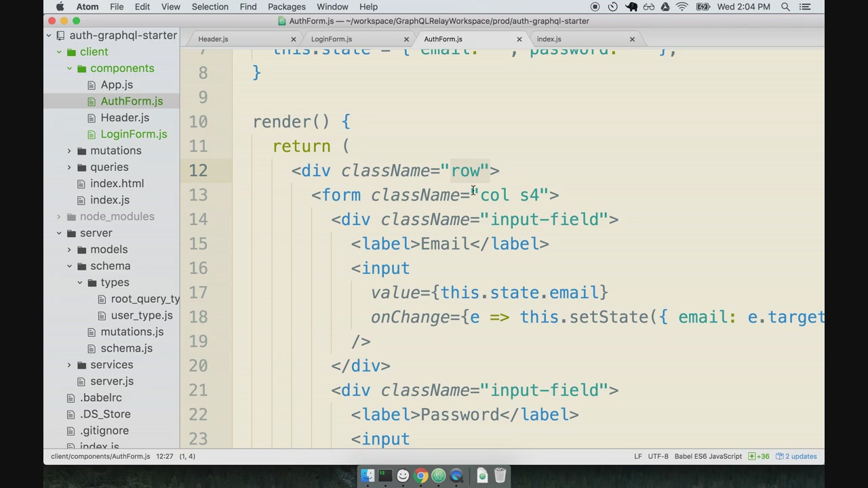Open the Apple menu
Screen dimensions: 868x488
point(60,7)
